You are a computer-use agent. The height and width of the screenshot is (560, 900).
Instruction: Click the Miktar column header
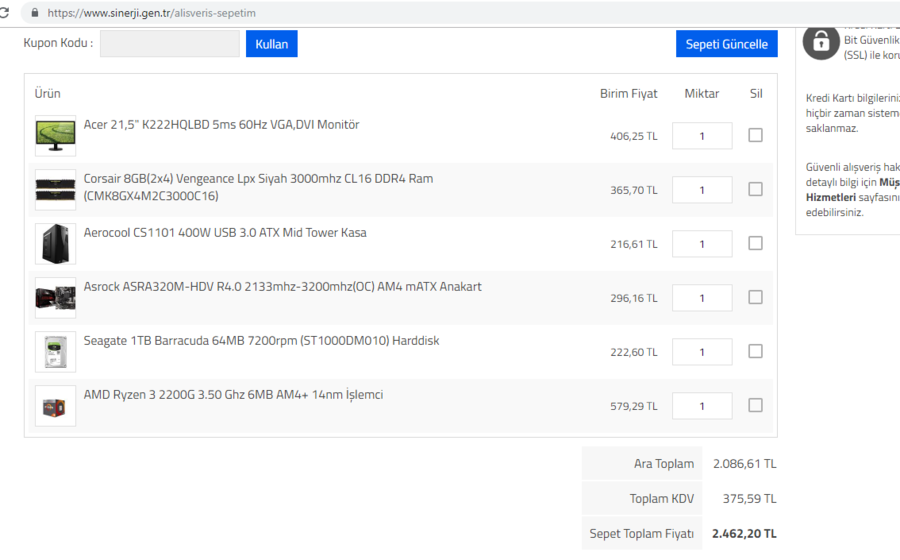tap(701, 94)
